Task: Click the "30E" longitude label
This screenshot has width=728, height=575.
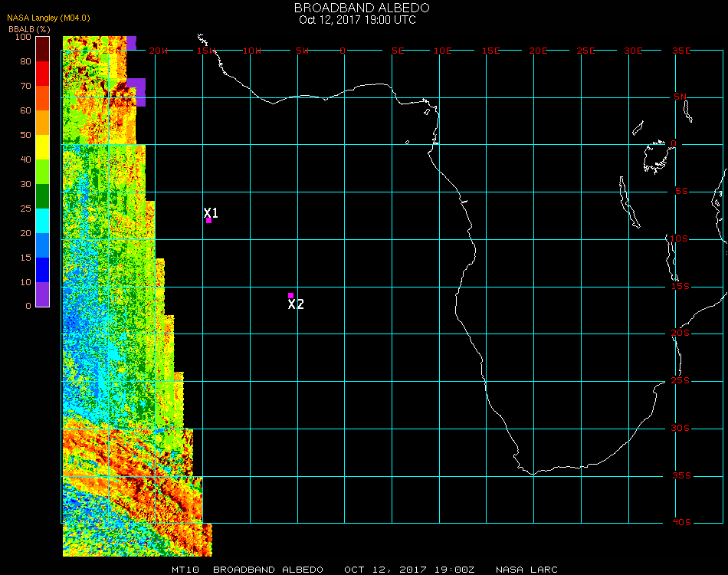Action: pos(633,51)
